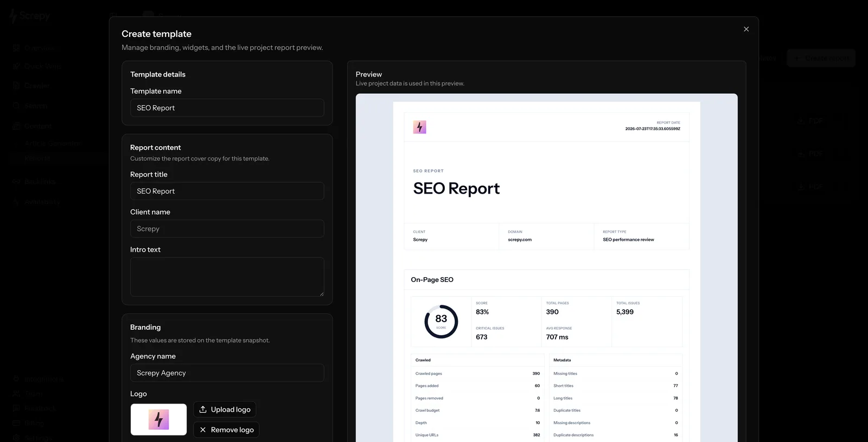
Task: Click the third PDF download button in background
Action: pos(810,187)
